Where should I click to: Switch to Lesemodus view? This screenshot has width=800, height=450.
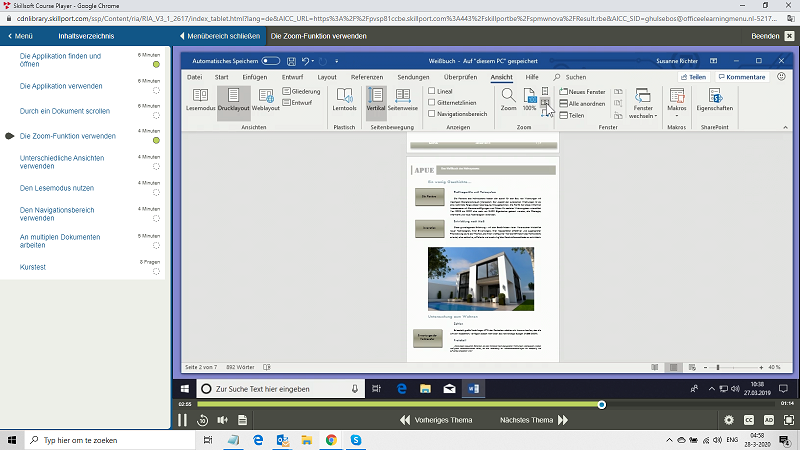201,100
